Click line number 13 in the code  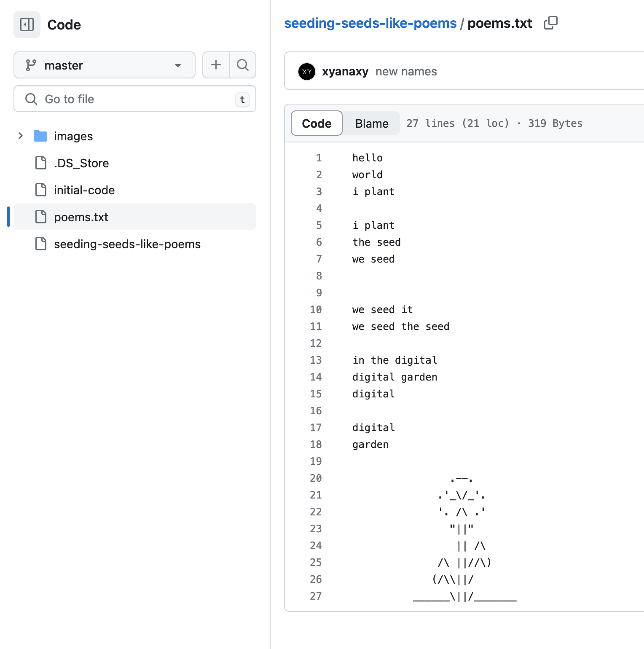316,360
